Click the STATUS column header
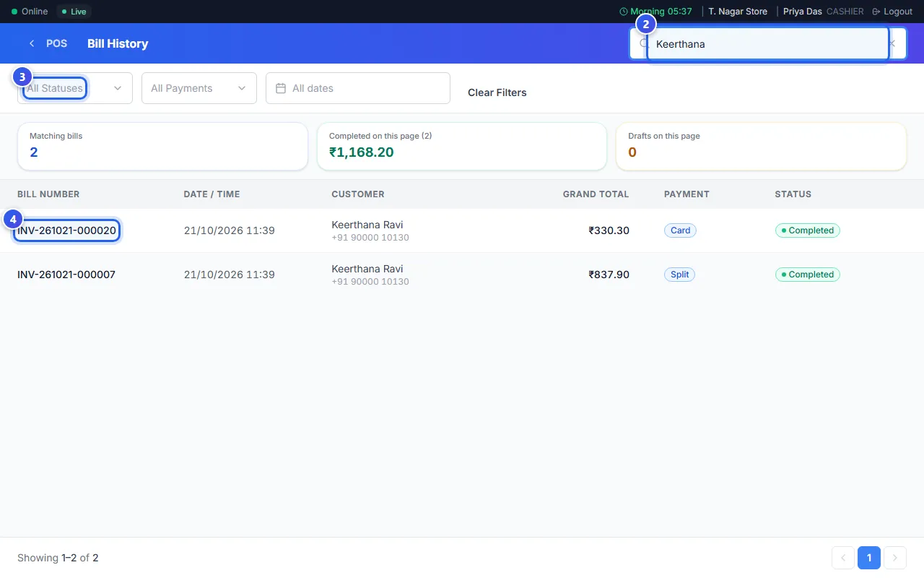 tap(793, 194)
